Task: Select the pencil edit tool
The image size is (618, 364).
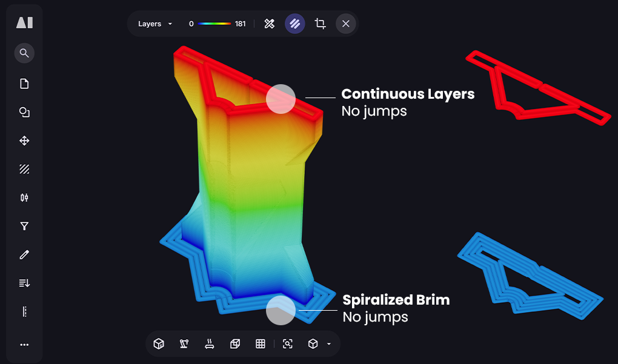Action: click(x=24, y=254)
